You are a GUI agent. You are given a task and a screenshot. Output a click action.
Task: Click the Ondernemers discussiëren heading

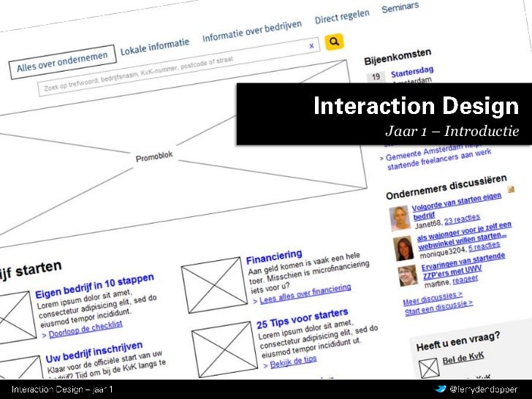click(446, 187)
